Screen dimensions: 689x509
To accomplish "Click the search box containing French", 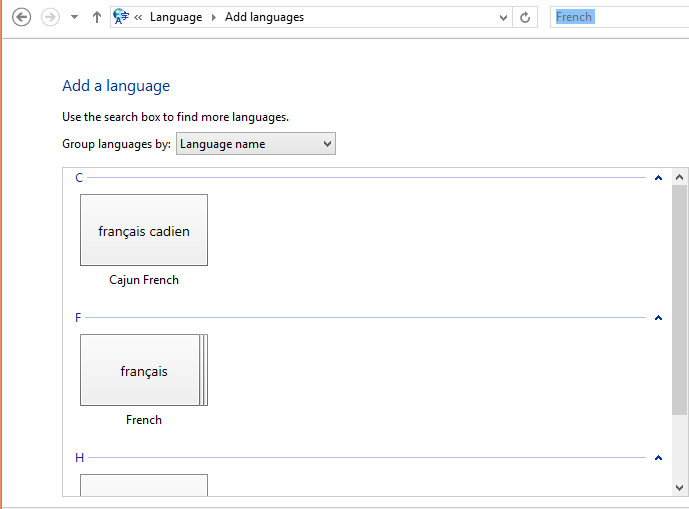I will tap(620, 17).
